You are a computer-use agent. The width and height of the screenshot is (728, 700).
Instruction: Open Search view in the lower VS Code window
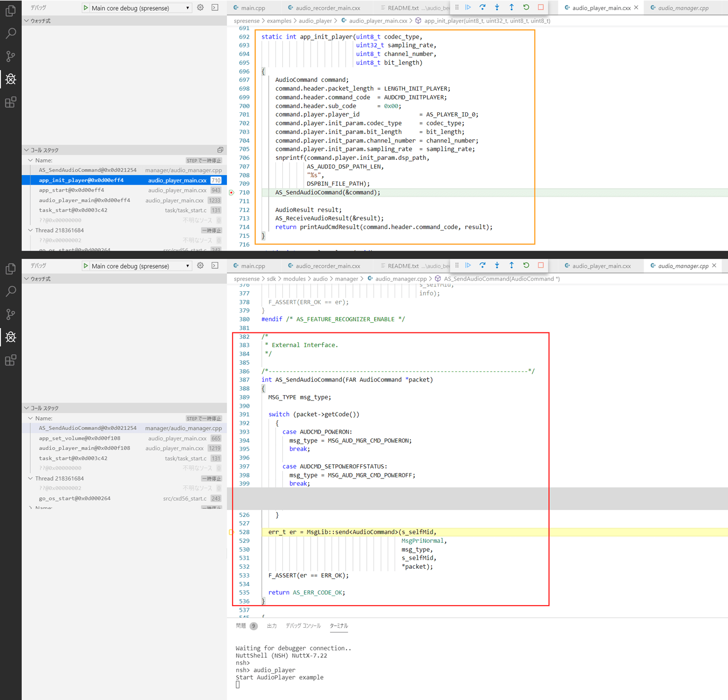coord(11,291)
